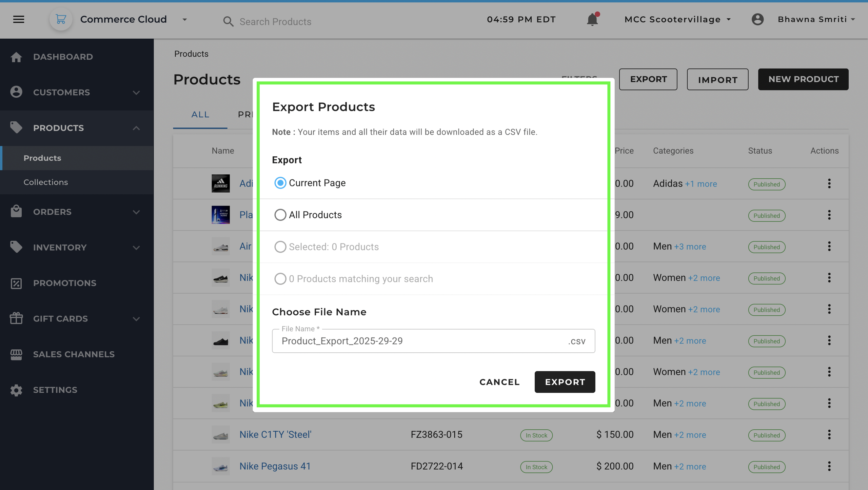Select the Current Page radio option
The image size is (868, 490).
[280, 183]
